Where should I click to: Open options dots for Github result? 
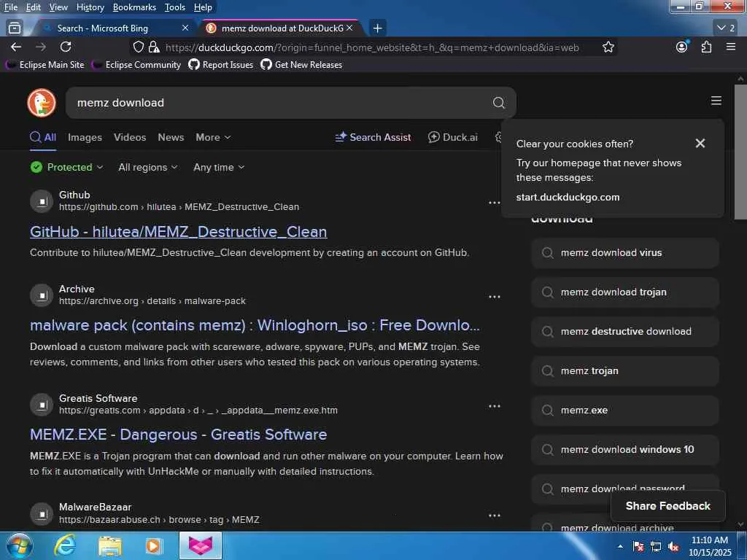click(495, 203)
